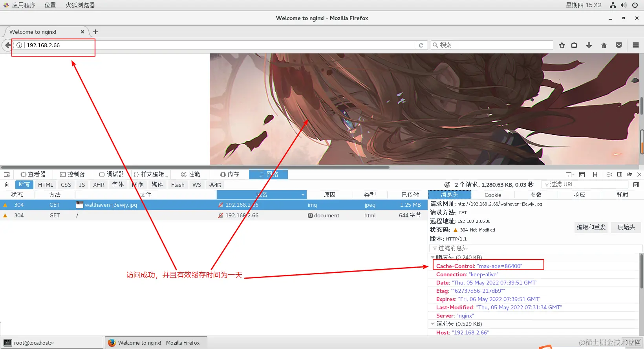Open devtools settings gear icon
The height and width of the screenshot is (349, 644).
coord(609,174)
